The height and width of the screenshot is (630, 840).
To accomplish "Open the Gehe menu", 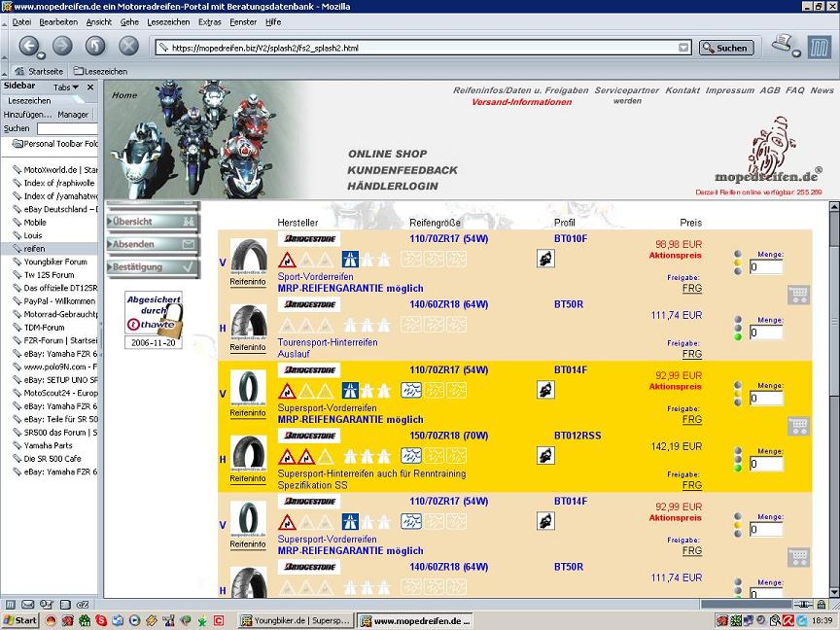I will coord(129,22).
